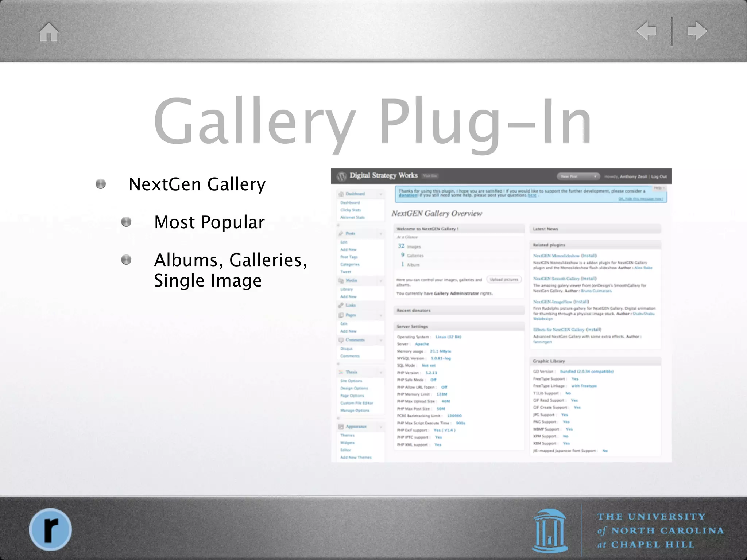The height and width of the screenshot is (560, 747).
Task: Collapse the Pages menu section arrow
Action: 380,315
